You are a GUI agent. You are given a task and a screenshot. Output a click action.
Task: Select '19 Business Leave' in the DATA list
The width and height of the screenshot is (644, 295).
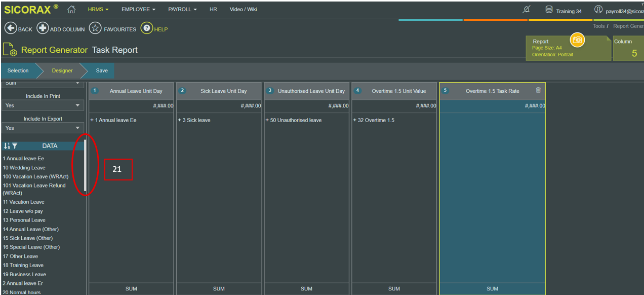24,275
